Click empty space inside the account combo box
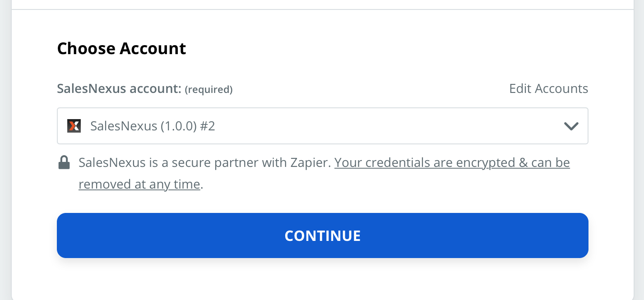 [x=384, y=126]
